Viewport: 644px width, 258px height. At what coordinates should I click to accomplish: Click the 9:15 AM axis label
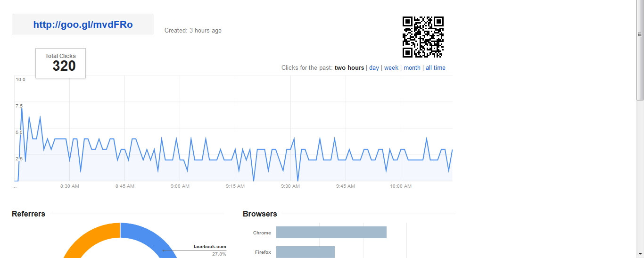tap(235, 186)
